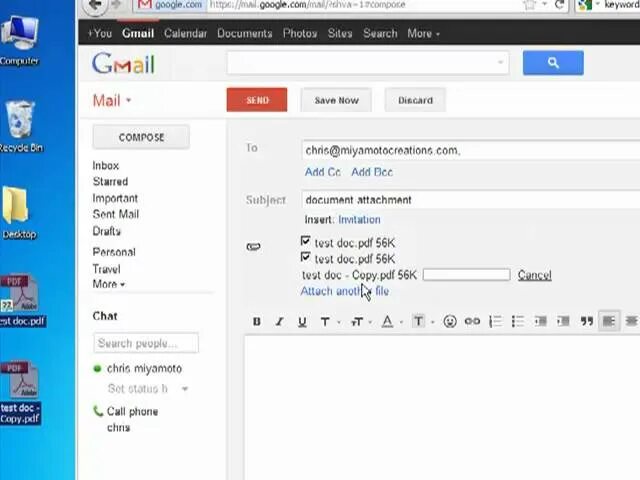Click the browser back arrow button
The width and height of the screenshot is (640, 480).
[95, 6]
